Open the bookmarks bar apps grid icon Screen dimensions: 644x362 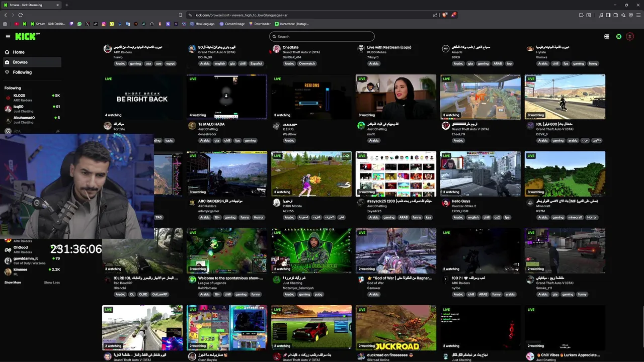(x=5, y=24)
